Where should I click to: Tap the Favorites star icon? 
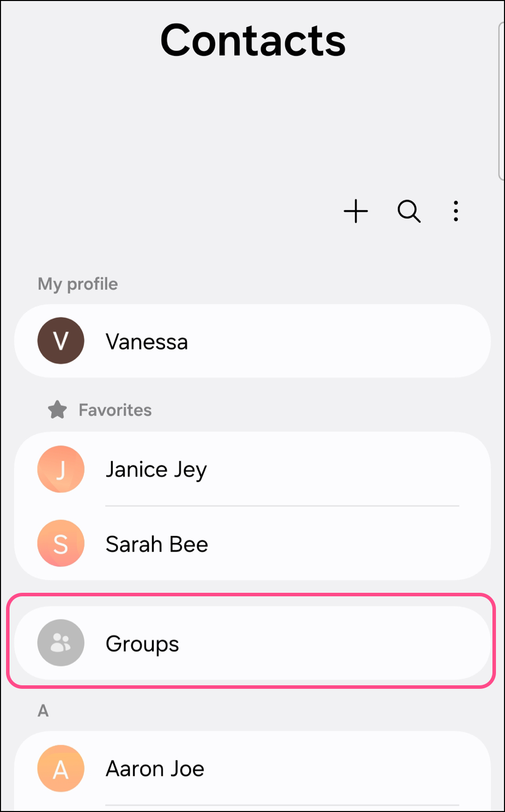(x=57, y=410)
